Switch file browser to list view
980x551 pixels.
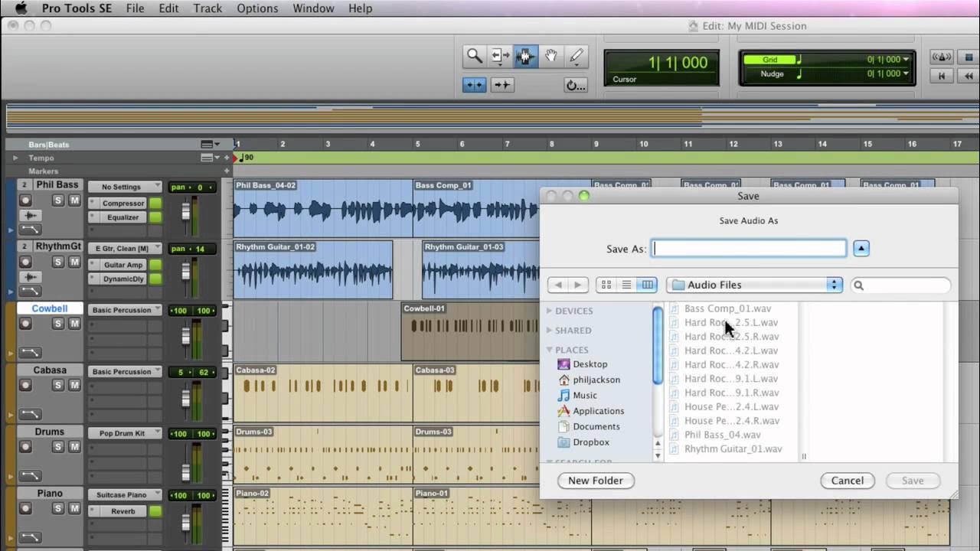[x=627, y=285]
